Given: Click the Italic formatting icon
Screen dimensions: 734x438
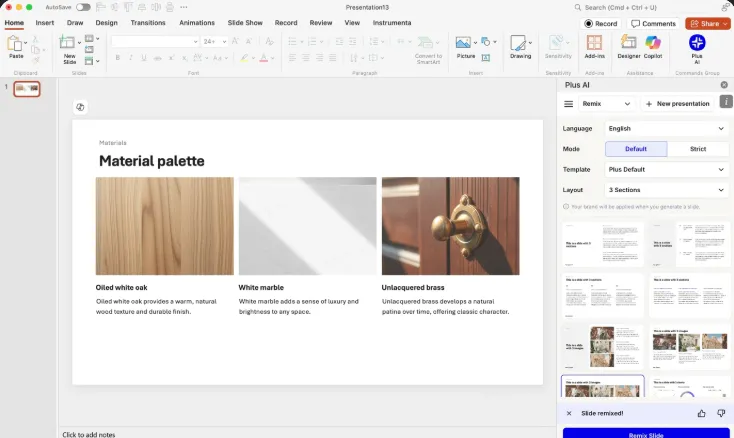Looking at the screenshot, I should pos(131,58).
